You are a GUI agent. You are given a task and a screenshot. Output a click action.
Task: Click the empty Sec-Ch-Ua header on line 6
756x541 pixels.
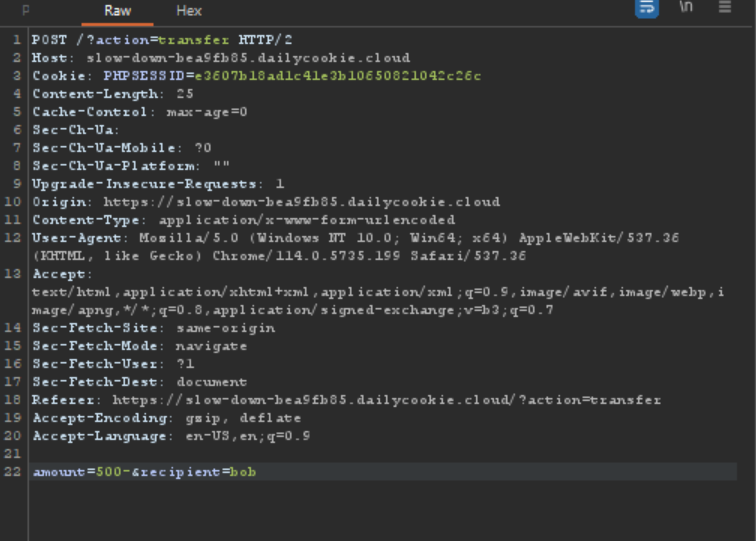click(x=76, y=130)
